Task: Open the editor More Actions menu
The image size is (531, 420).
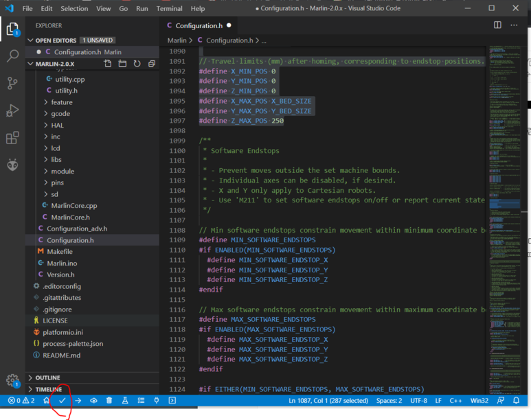Action: click(514, 25)
